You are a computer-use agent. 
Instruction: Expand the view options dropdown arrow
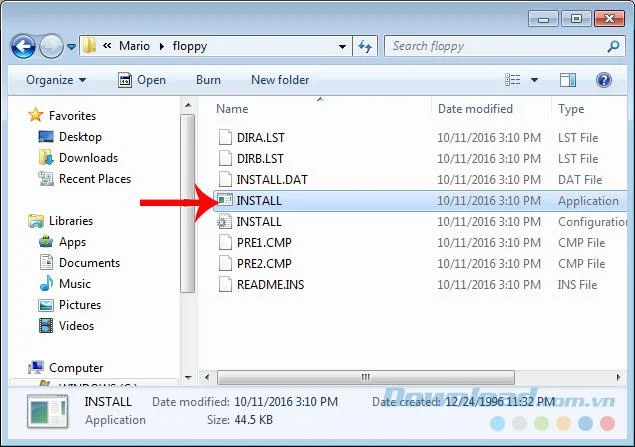click(534, 80)
